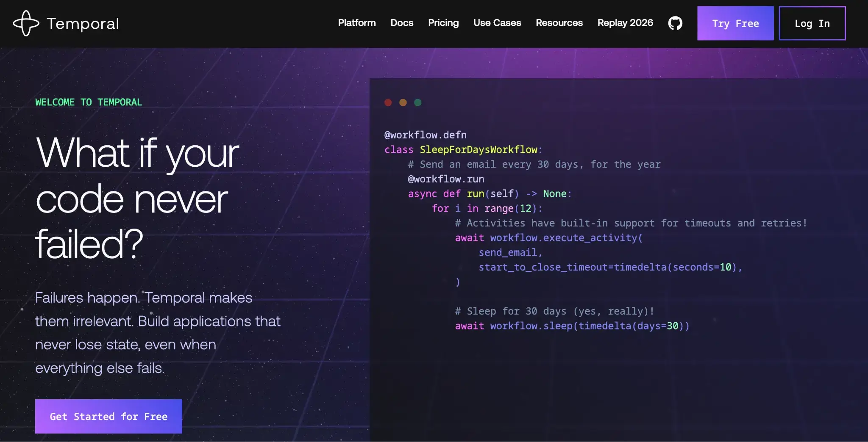Click the Try Free button
Screen dimensions: 868x442
coord(735,23)
